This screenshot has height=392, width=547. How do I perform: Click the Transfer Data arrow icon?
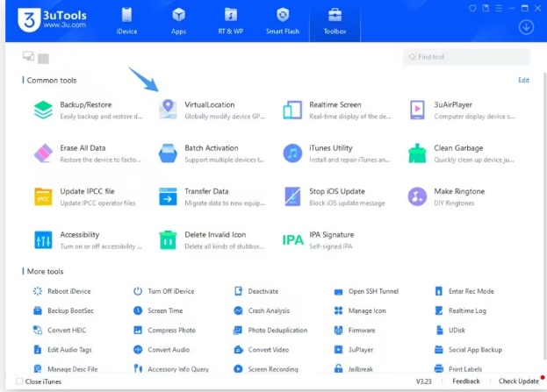coord(168,196)
